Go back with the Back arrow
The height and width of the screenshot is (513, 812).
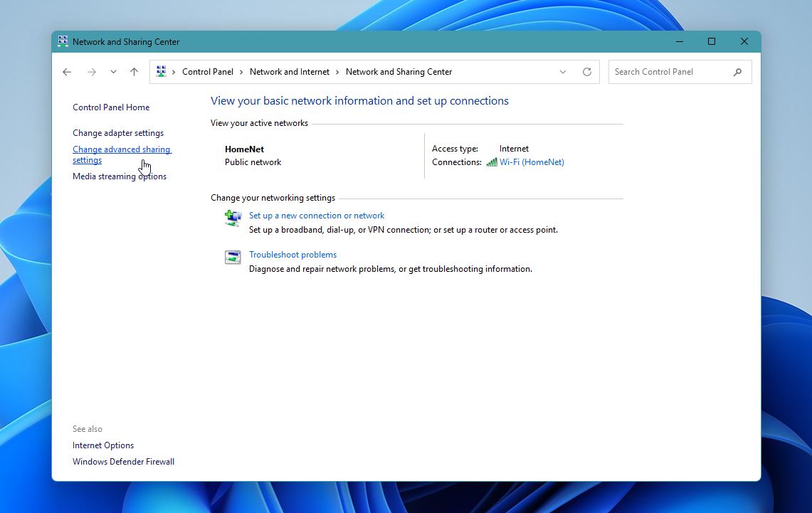point(67,72)
